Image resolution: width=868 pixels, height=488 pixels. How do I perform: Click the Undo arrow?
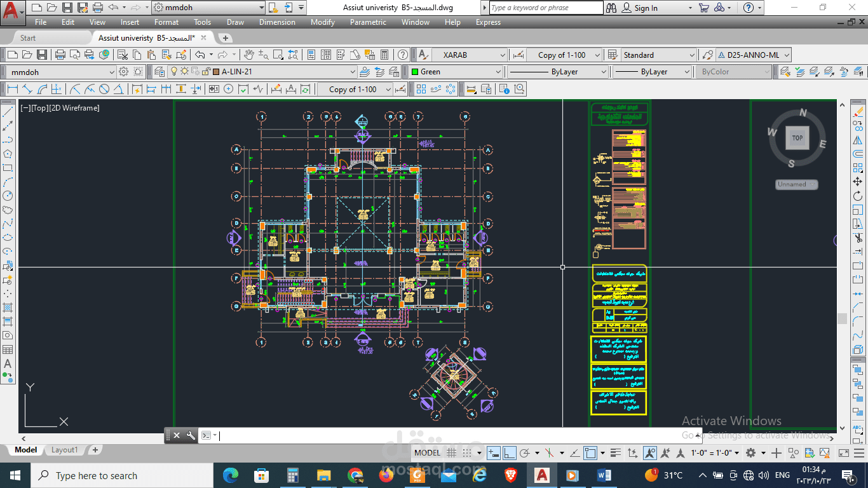click(x=200, y=55)
